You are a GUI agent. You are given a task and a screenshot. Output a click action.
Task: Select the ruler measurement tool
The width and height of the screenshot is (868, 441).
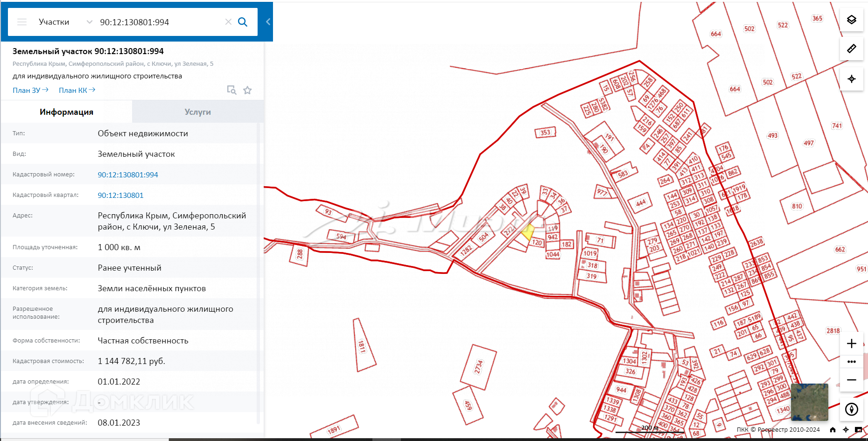click(851, 49)
